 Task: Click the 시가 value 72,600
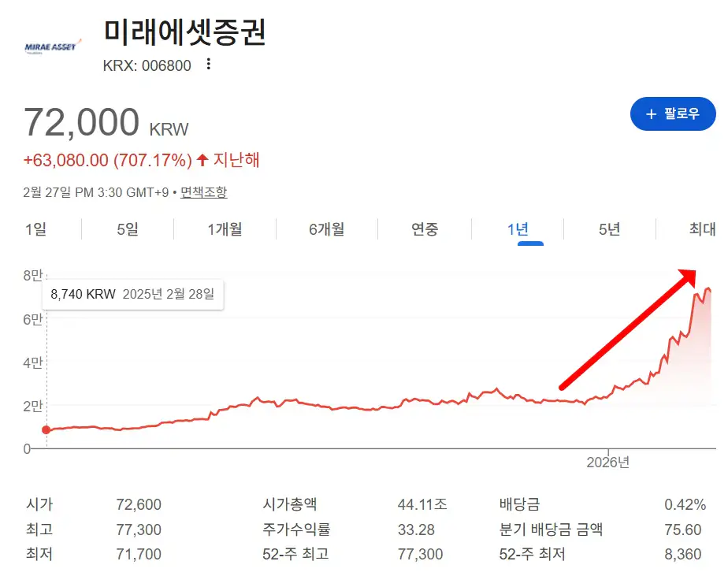click(139, 504)
